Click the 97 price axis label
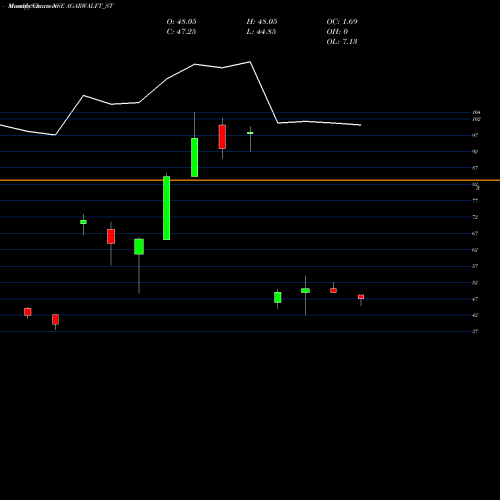 point(475,135)
